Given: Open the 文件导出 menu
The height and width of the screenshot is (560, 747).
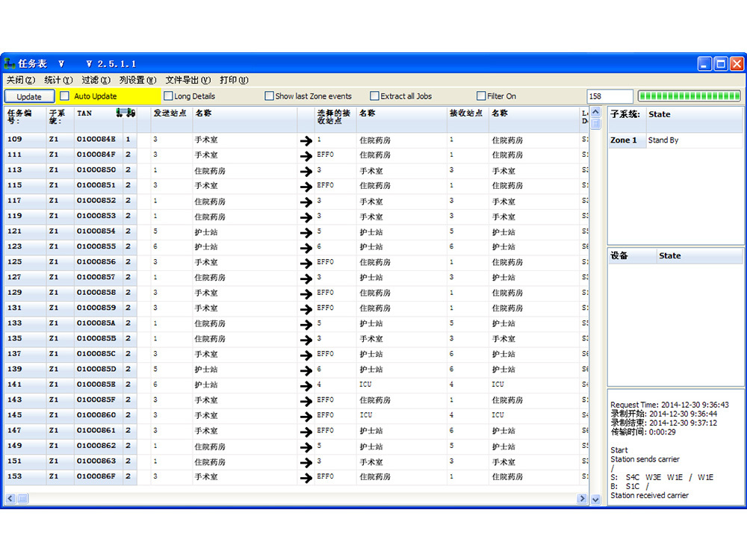Looking at the screenshot, I should point(187,80).
